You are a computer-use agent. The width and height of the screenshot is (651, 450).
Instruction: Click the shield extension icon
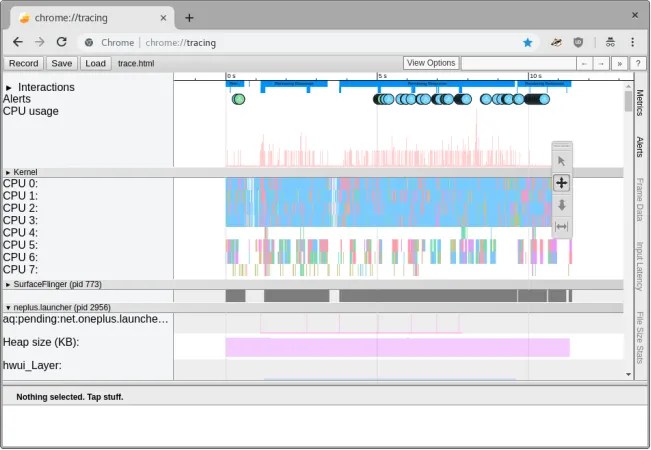click(x=578, y=42)
